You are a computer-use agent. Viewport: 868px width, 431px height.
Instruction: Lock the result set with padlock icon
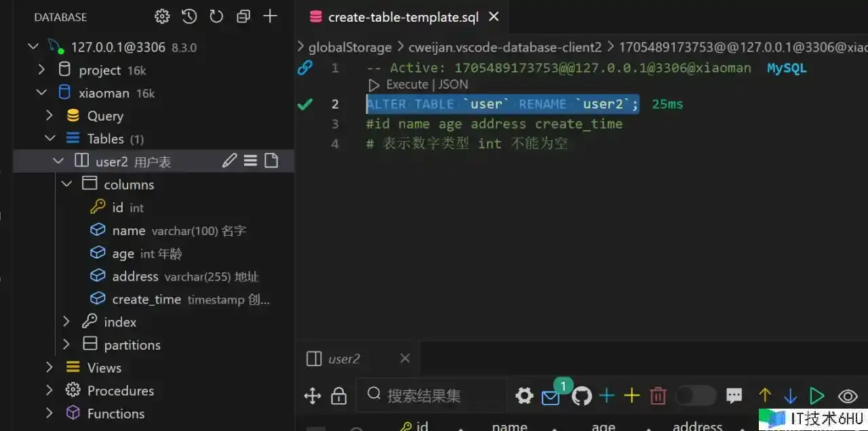tap(338, 396)
